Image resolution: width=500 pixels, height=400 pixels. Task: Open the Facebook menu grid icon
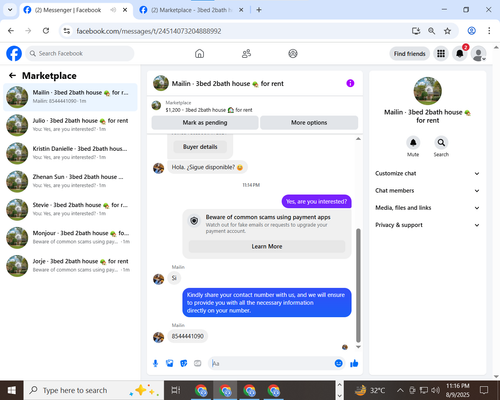[x=441, y=54]
